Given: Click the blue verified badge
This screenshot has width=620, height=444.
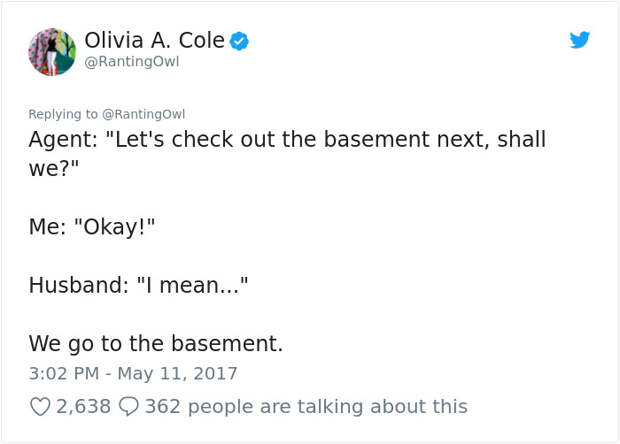Looking at the screenshot, I should [x=239, y=41].
